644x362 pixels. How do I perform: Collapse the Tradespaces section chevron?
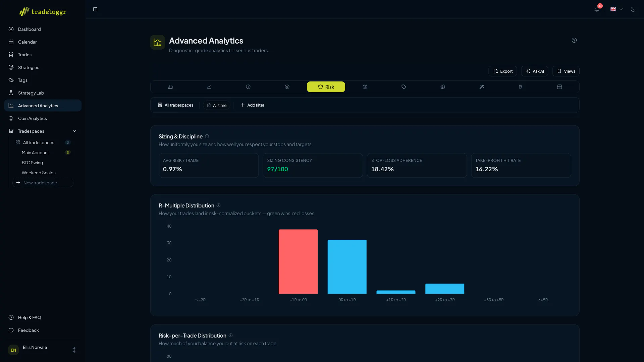point(74,131)
